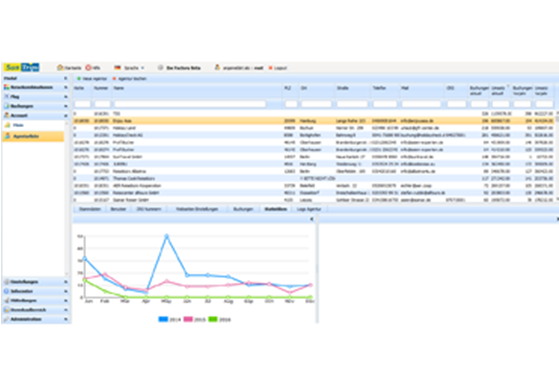Viewport: 559px width, 373px height.
Task: Open the Hilfe lifebuoy icon
Action: click(x=88, y=67)
